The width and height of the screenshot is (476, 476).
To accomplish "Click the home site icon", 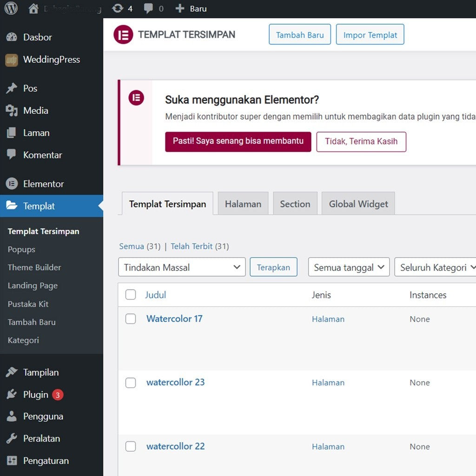I will click(x=33, y=8).
